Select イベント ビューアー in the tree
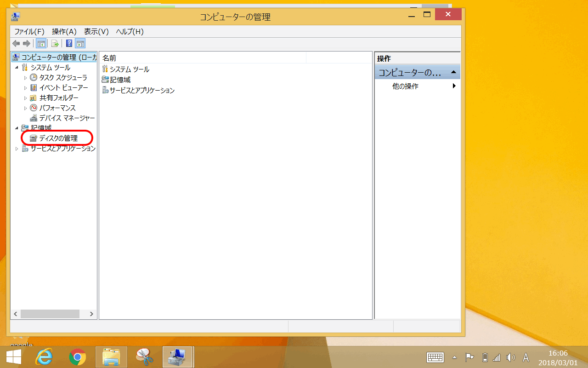Viewport: 588px width, 368px height. point(63,87)
